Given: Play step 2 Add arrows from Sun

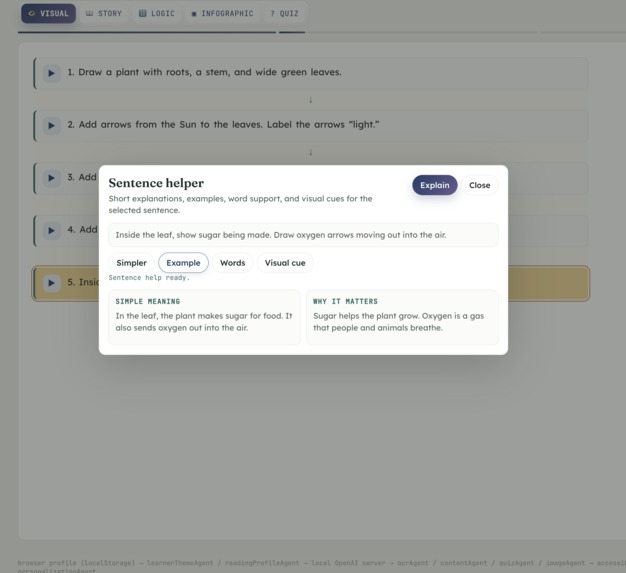Looking at the screenshot, I should point(52,125).
